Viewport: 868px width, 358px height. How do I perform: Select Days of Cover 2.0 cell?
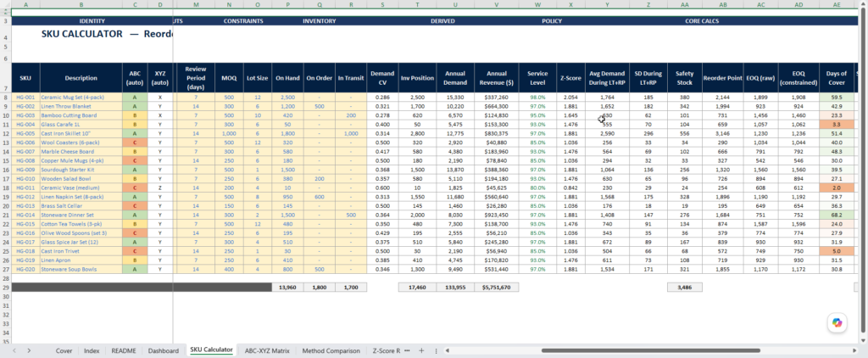(x=836, y=187)
